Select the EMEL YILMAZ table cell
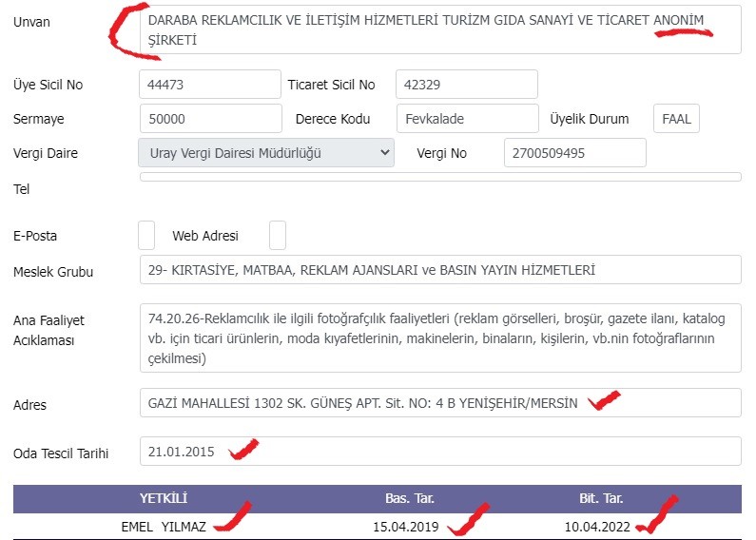The image size is (756, 540). point(164,527)
